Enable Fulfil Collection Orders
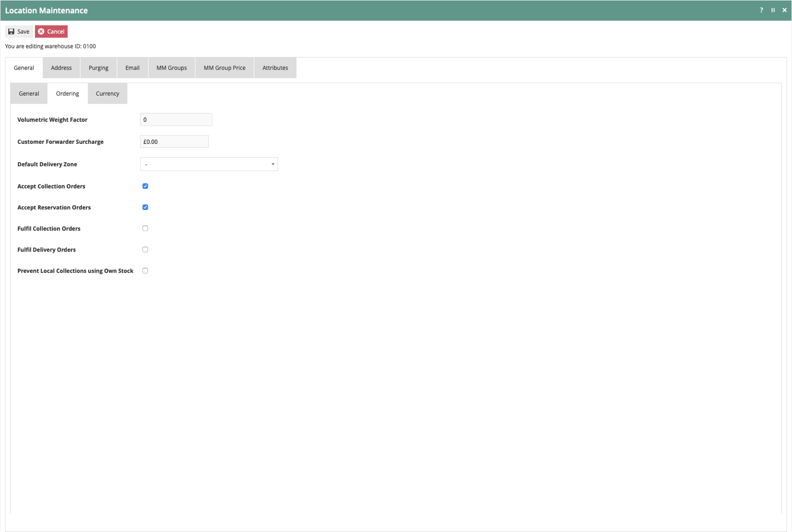 (x=145, y=228)
